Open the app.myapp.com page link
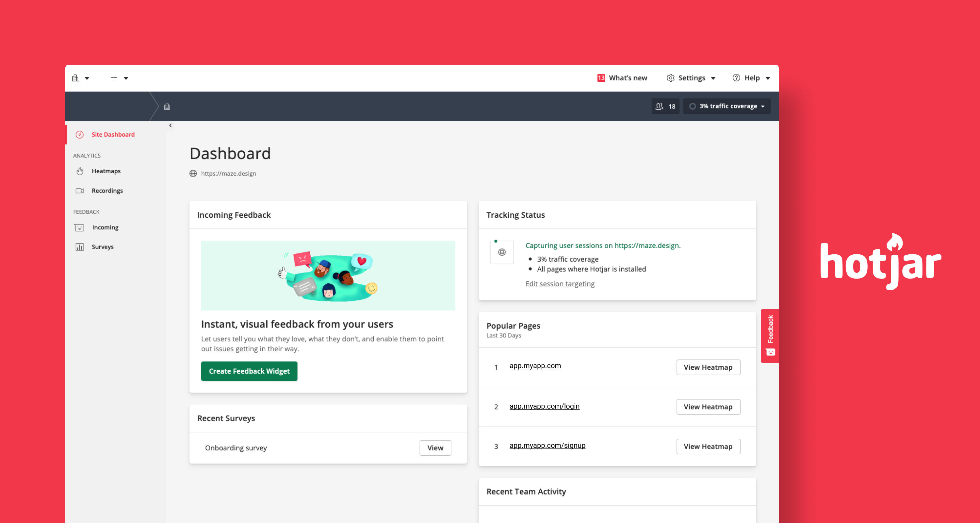The width and height of the screenshot is (980, 523). 535,366
